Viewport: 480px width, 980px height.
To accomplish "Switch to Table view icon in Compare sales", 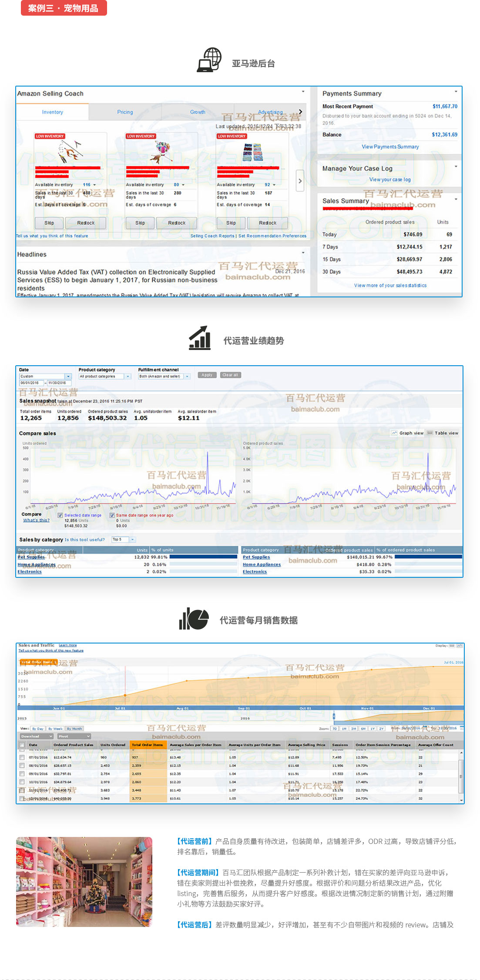I will click(430, 433).
